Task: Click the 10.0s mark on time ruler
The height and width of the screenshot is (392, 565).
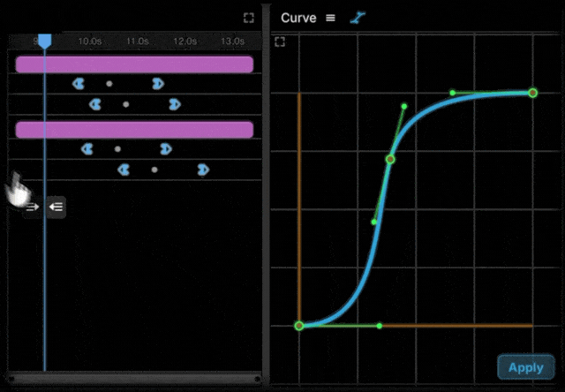Action: tap(90, 41)
